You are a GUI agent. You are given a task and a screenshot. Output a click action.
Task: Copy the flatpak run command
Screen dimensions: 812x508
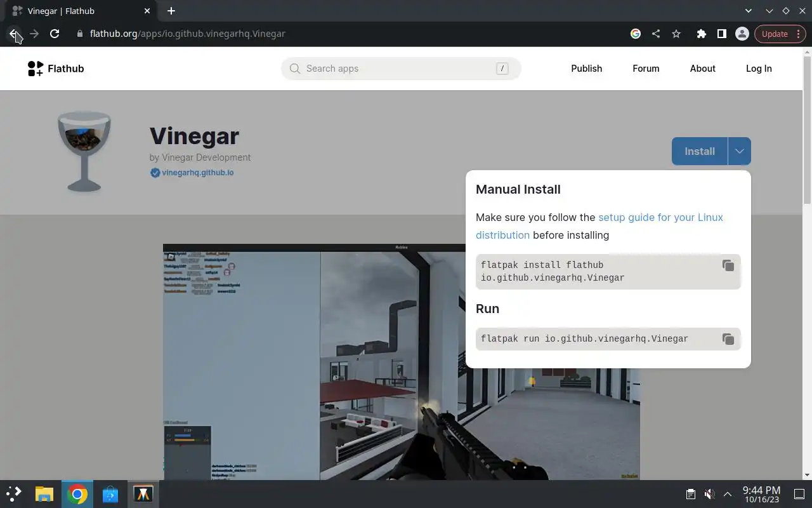click(728, 339)
